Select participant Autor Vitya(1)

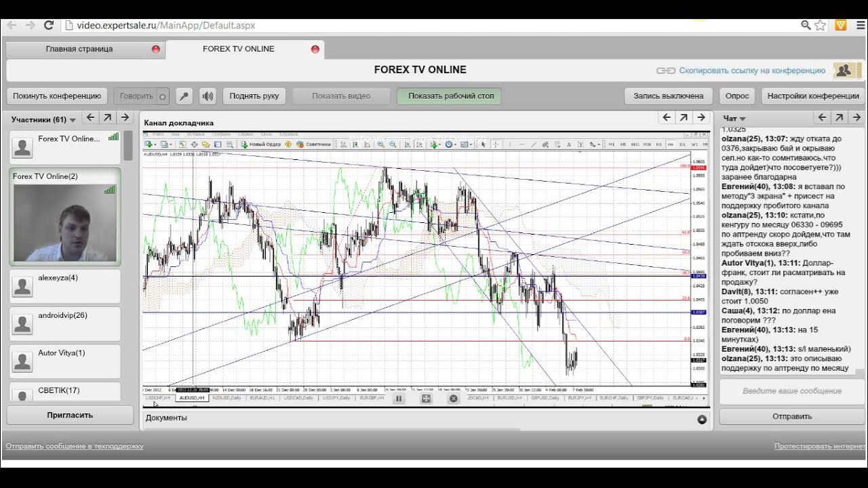pyautogui.click(x=65, y=361)
